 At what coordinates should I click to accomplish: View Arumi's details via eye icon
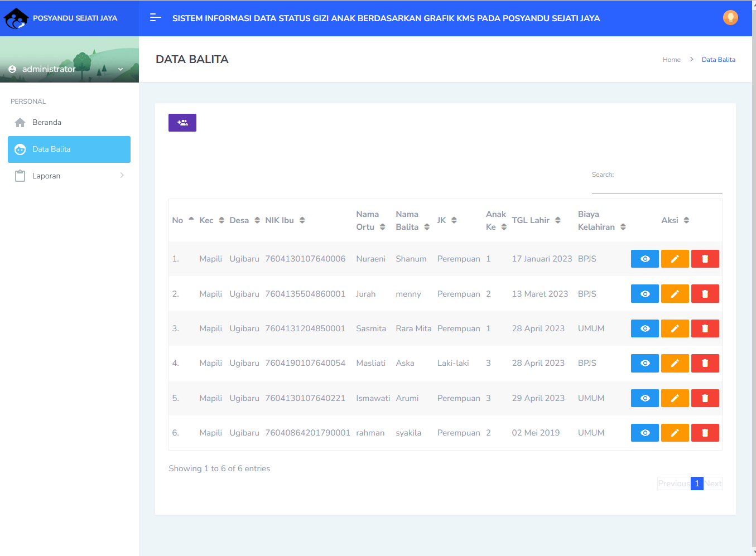pos(644,398)
